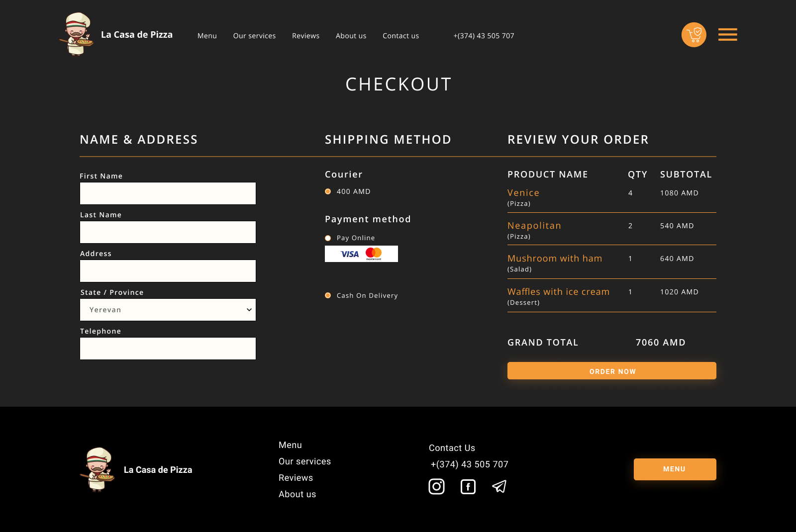Image resolution: width=796 pixels, height=532 pixels.
Task: Click the 1020 AMD subtotal value
Action: click(x=679, y=292)
